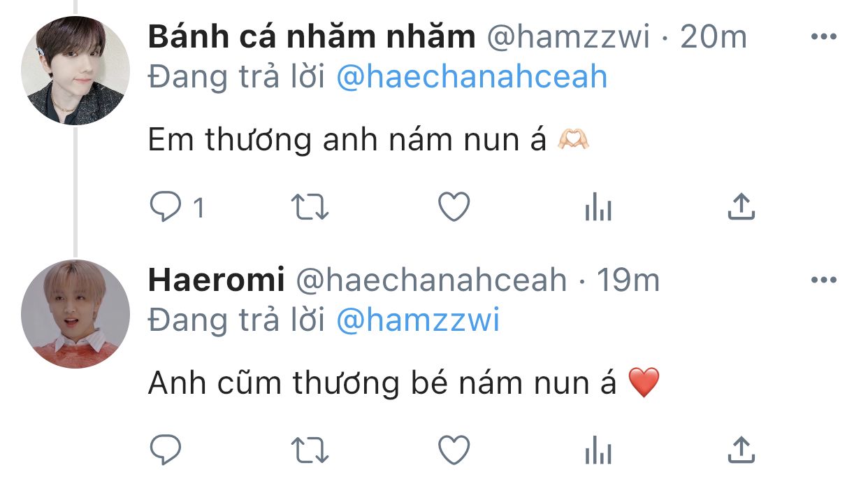Share Haeromi's tweet

pos(742,450)
